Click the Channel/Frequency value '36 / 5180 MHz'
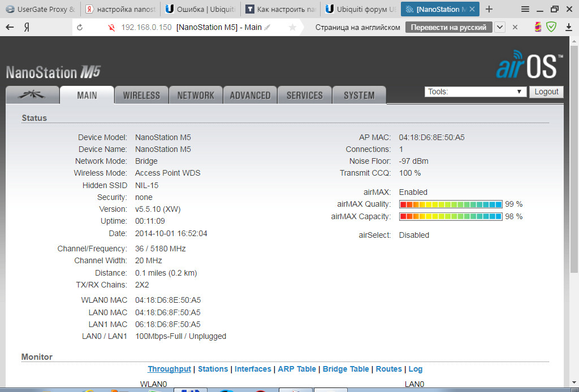Screen dimensions: 579x392 tap(160, 249)
